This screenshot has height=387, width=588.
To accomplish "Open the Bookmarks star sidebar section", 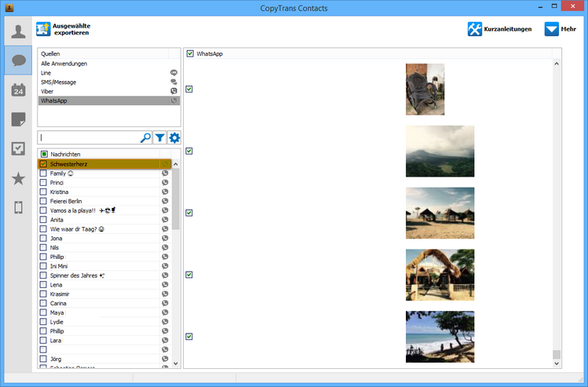I will 18,178.
